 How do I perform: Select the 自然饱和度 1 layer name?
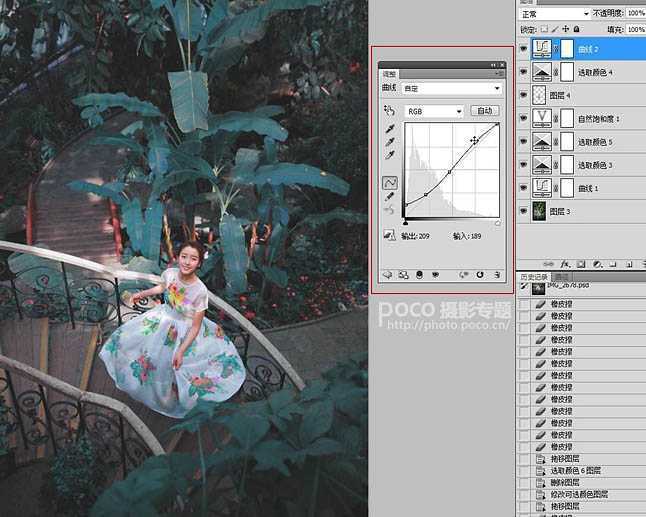click(x=599, y=119)
